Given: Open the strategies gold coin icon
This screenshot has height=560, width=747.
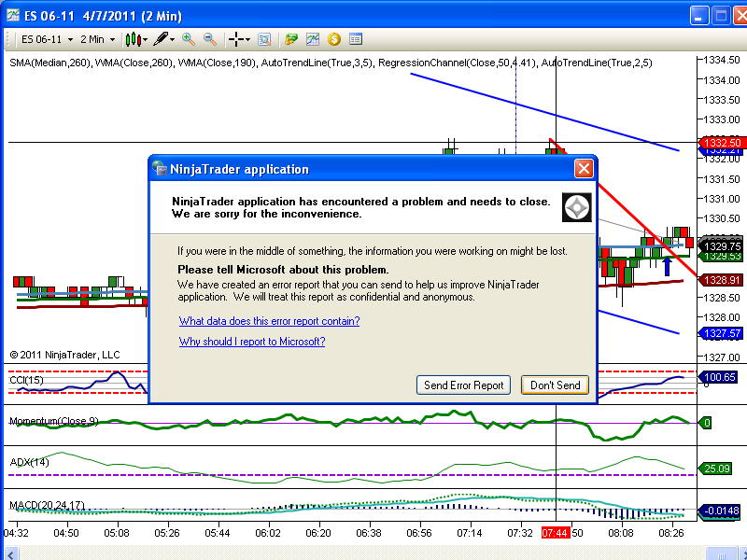Looking at the screenshot, I should pos(334,39).
